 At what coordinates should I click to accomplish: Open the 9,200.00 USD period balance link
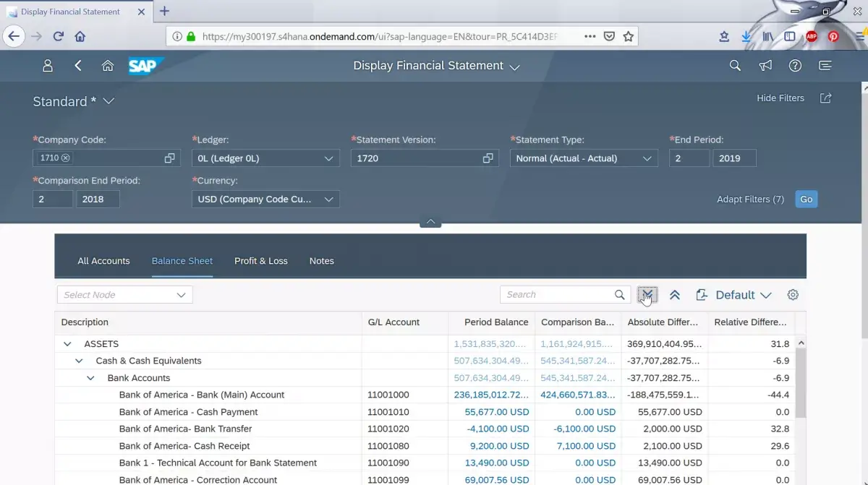coord(500,446)
